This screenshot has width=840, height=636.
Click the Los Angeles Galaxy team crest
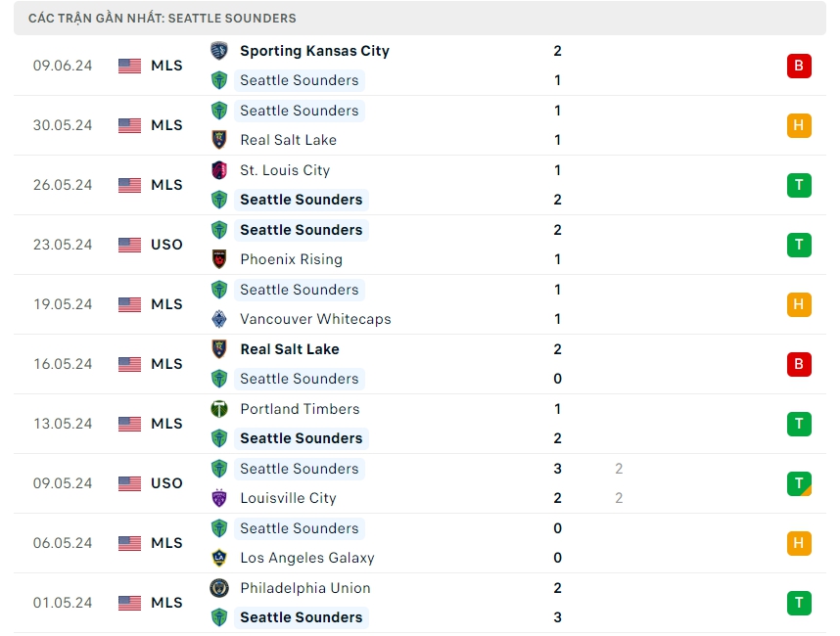219,558
